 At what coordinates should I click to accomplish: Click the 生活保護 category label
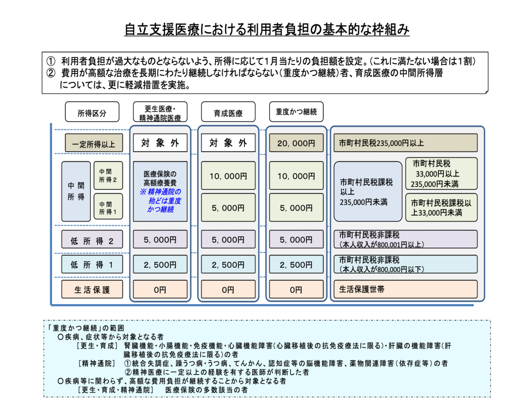click(92, 289)
